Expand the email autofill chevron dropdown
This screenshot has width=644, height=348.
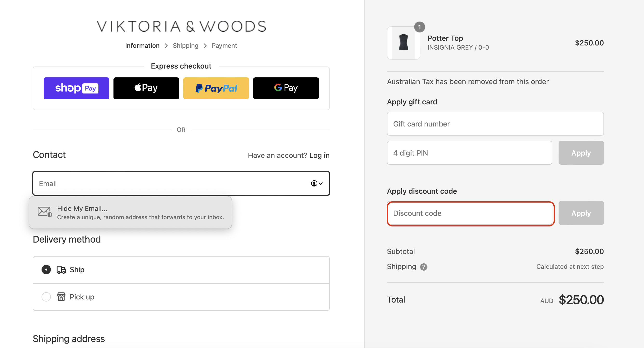(320, 183)
